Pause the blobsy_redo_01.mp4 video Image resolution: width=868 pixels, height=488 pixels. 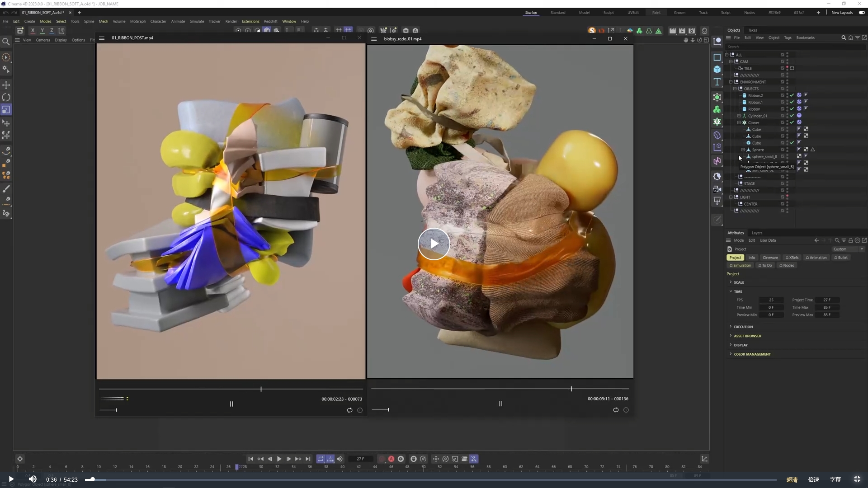500,404
